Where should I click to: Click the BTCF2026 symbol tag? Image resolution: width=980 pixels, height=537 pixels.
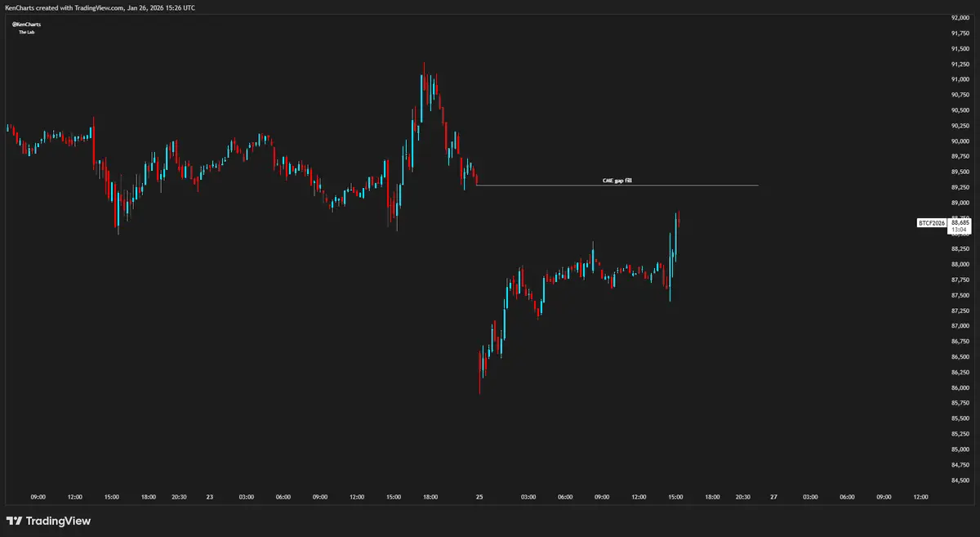pyautogui.click(x=932, y=222)
